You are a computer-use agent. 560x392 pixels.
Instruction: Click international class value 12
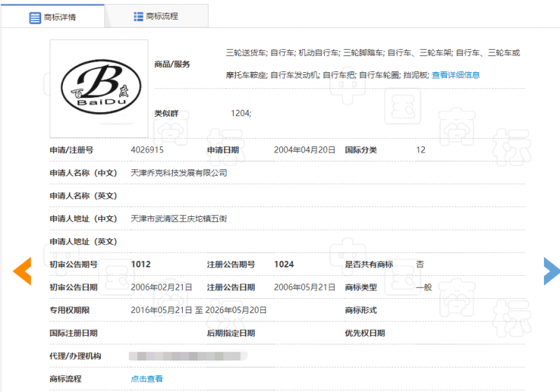point(421,150)
